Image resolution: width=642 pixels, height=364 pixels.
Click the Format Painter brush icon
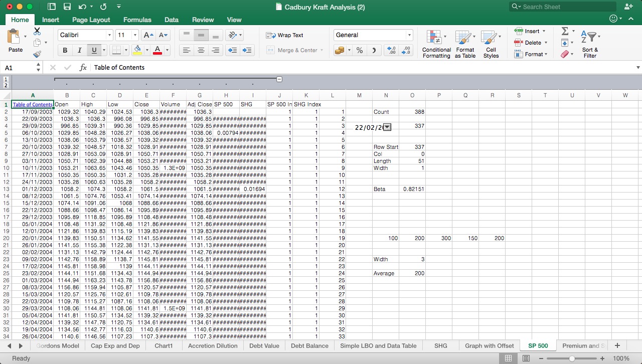click(37, 54)
